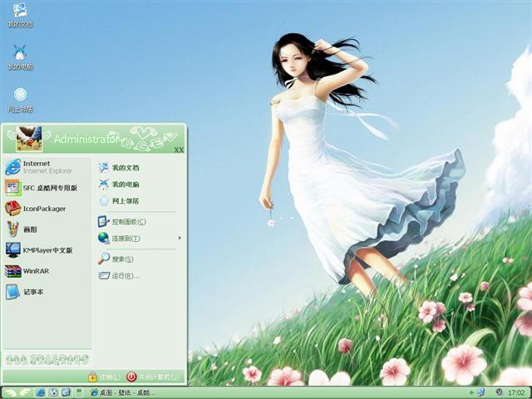The height and width of the screenshot is (399, 532).
Task: Expand hidden tray icons with green arrow
Action: click(471, 393)
